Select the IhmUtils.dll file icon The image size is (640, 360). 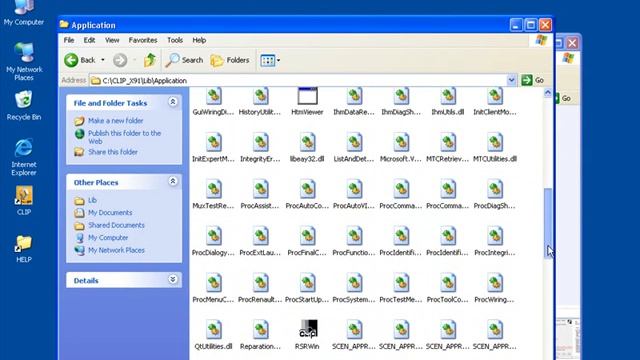tap(448, 96)
